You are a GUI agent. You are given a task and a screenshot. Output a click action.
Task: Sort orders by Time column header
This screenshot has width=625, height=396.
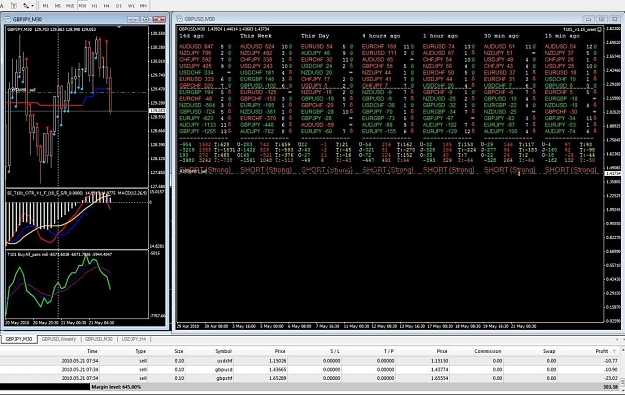pos(92,351)
